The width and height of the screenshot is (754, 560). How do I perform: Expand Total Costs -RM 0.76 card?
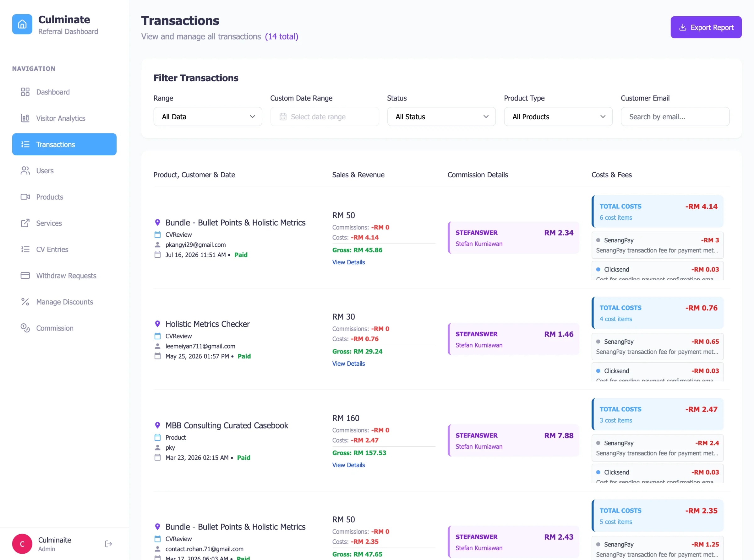pos(657,313)
